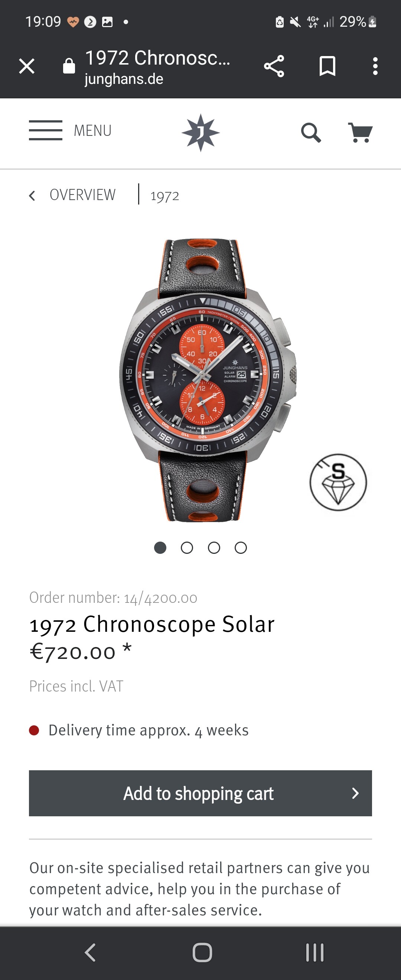The width and height of the screenshot is (401, 980).
Task: Click the Junghans star logo
Action: [200, 133]
